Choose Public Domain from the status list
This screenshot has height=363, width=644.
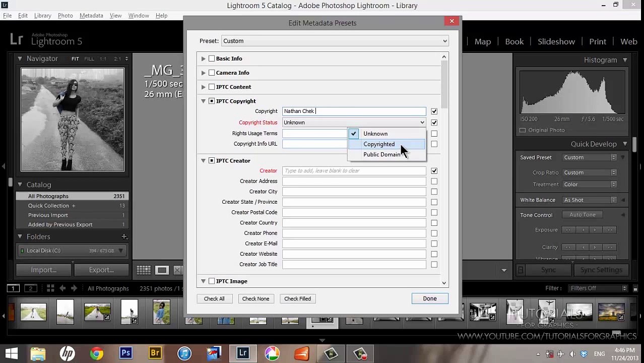(387, 155)
